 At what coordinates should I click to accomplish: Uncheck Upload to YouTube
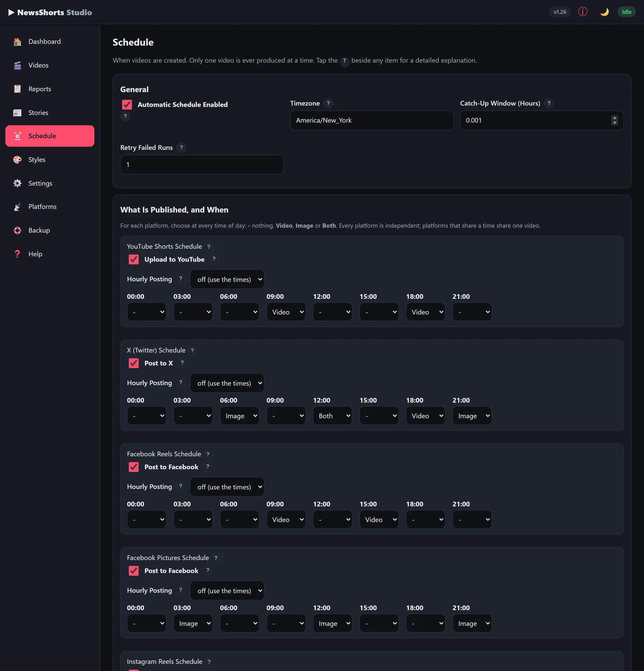134,259
